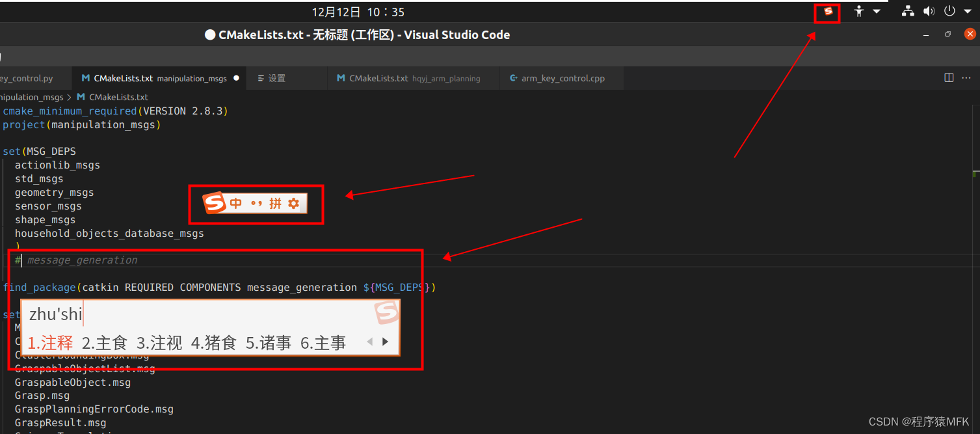Select candidate 1.注释
The image size is (980, 434).
coord(50,342)
